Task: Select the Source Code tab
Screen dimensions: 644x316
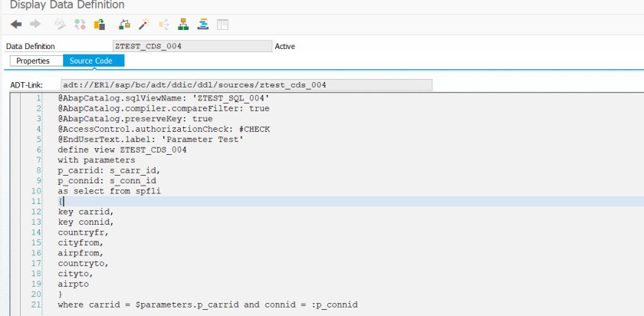Action: pos(94,61)
